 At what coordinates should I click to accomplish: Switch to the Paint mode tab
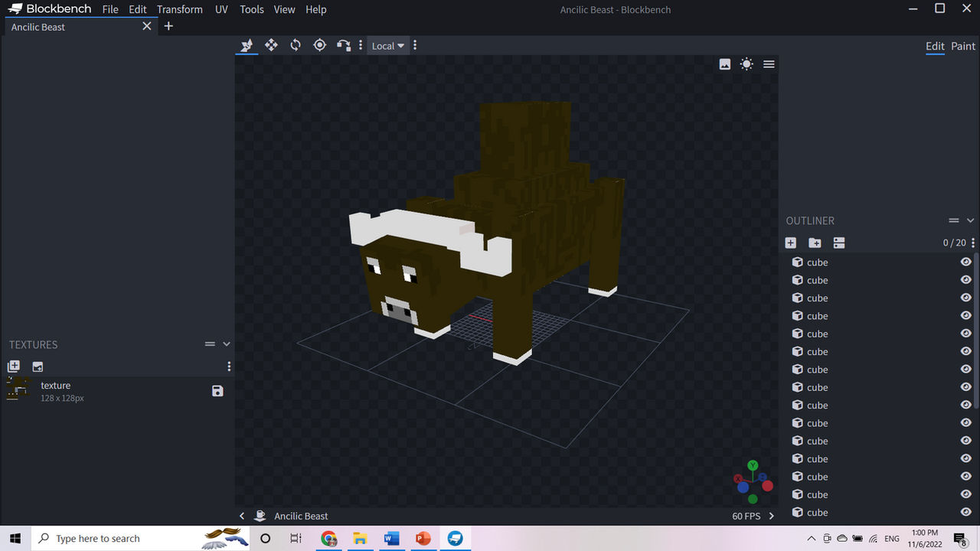point(963,46)
